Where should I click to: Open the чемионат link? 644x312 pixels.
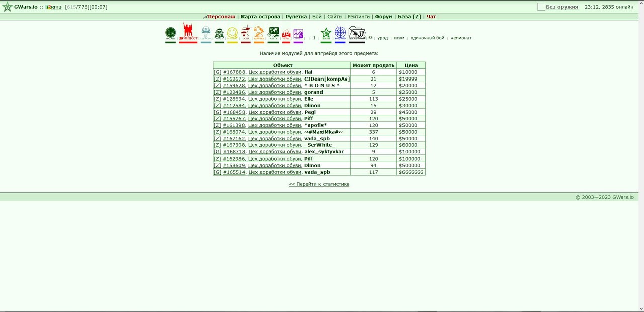click(461, 38)
